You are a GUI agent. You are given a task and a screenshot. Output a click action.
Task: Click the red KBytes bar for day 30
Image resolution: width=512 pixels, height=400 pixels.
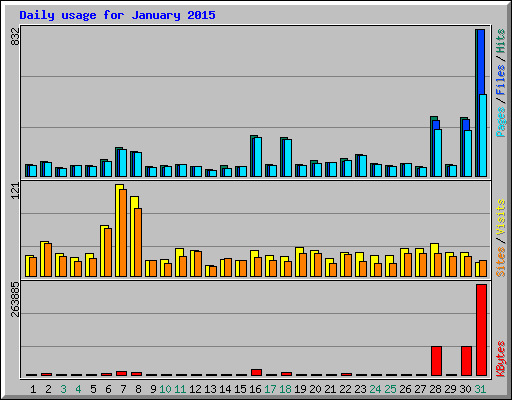pyautogui.click(x=467, y=361)
